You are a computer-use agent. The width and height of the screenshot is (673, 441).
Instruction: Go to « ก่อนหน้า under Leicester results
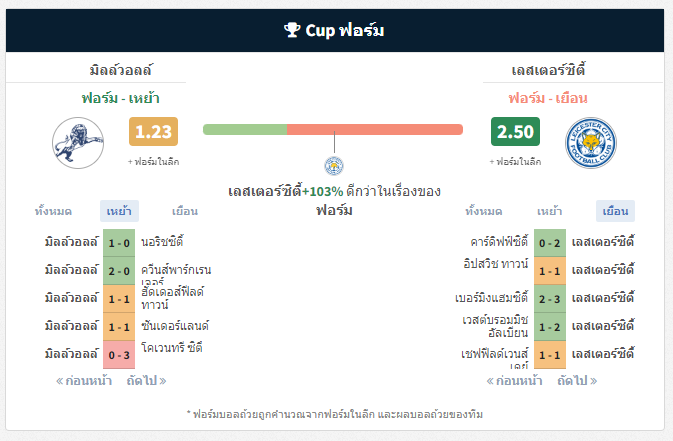pos(514,380)
